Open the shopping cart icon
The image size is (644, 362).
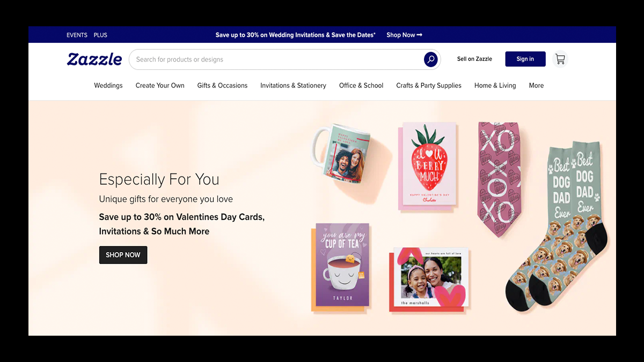(x=560, y=59)
